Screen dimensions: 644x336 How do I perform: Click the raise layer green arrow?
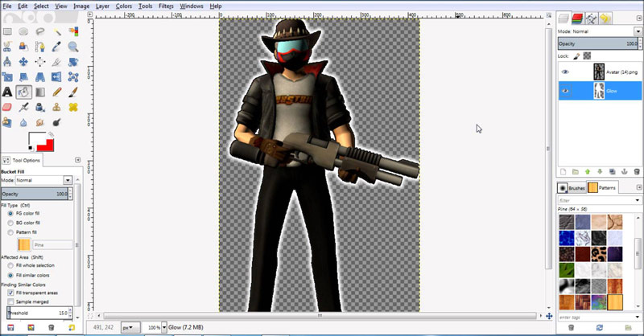[588, 171]
